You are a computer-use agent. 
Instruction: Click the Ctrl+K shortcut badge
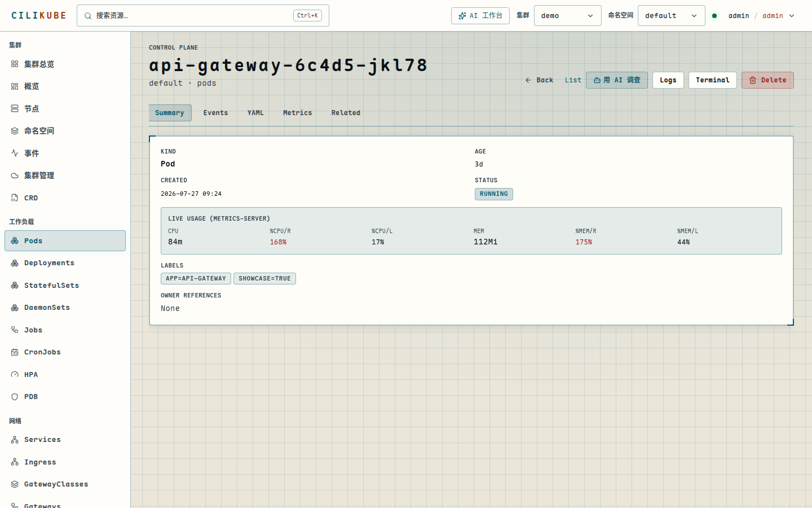(307, 16)
